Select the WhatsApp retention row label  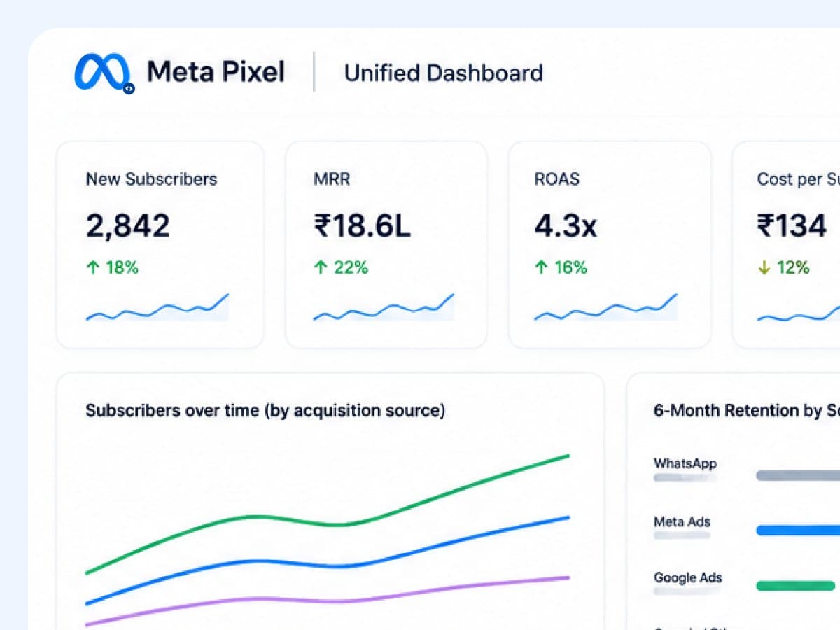(685, 463)
